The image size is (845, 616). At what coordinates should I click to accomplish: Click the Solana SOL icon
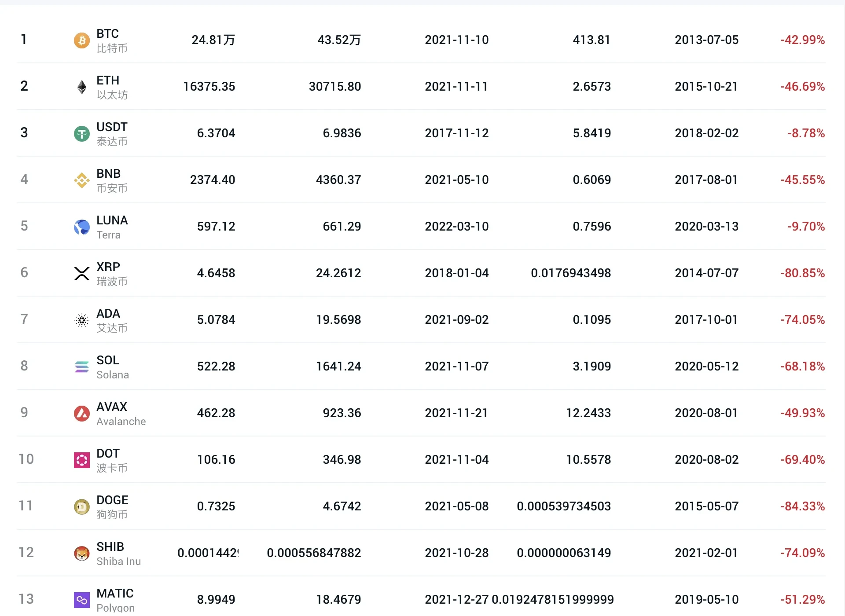(x=81, y=367)
